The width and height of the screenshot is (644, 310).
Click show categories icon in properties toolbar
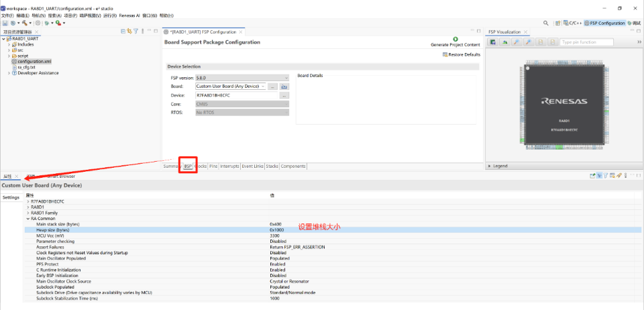[x=599, y=176]
